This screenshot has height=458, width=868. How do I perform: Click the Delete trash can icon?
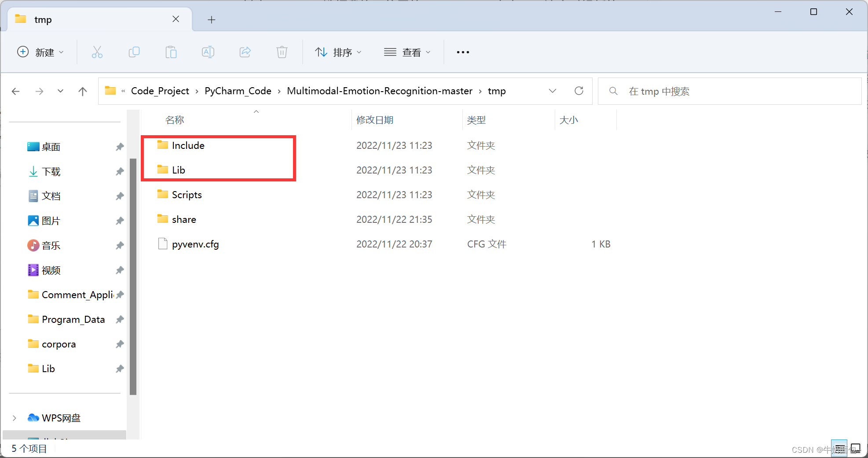pyautogui.click(x=282, y=52)
